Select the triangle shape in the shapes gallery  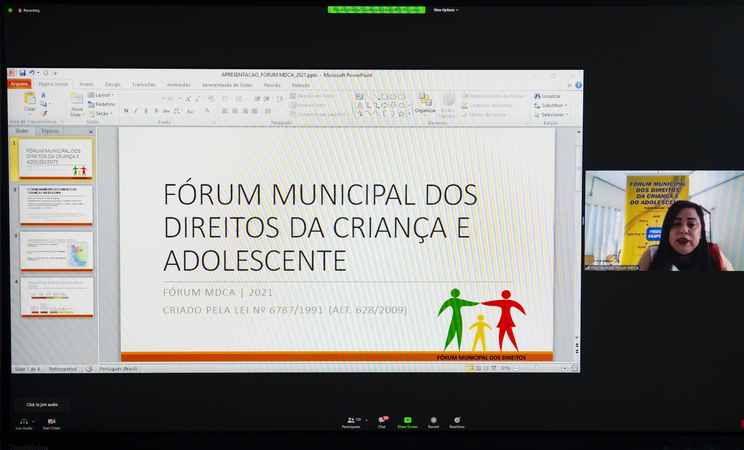pos(360,105)
